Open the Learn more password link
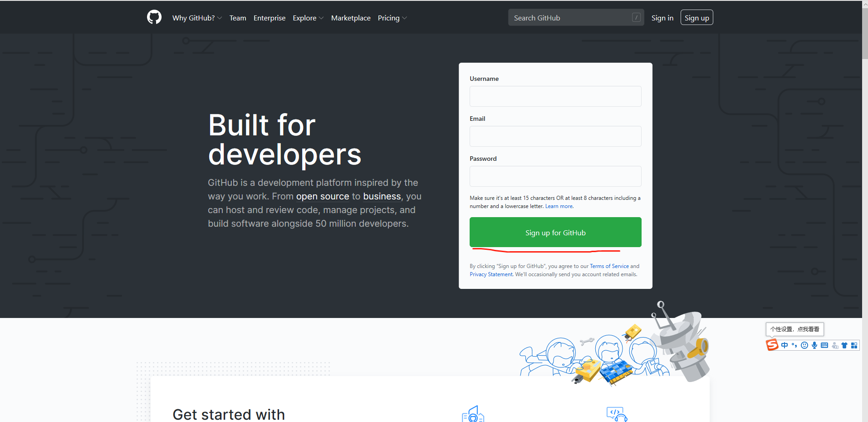 pyautogui.click(x=559, y=206)
